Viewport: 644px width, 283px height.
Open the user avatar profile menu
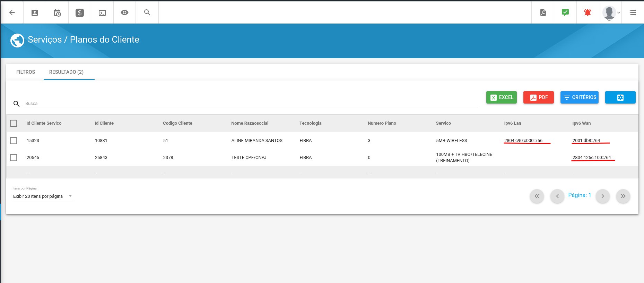point(611,13)
